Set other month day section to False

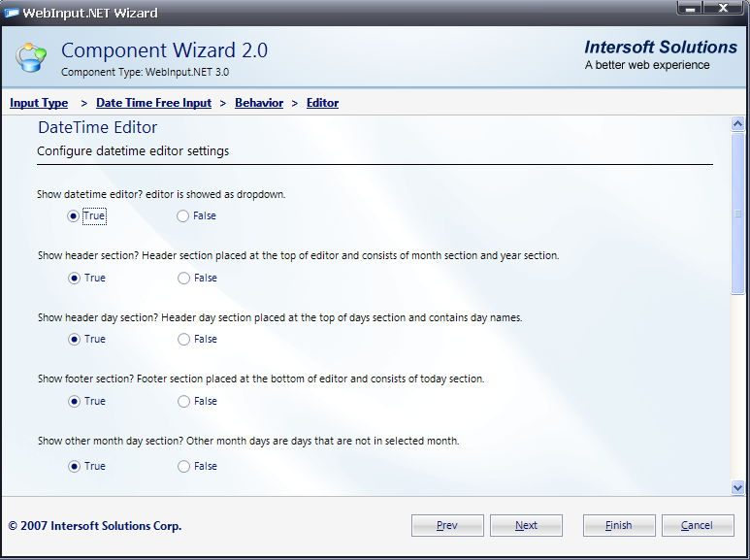(x=183, y=467)
